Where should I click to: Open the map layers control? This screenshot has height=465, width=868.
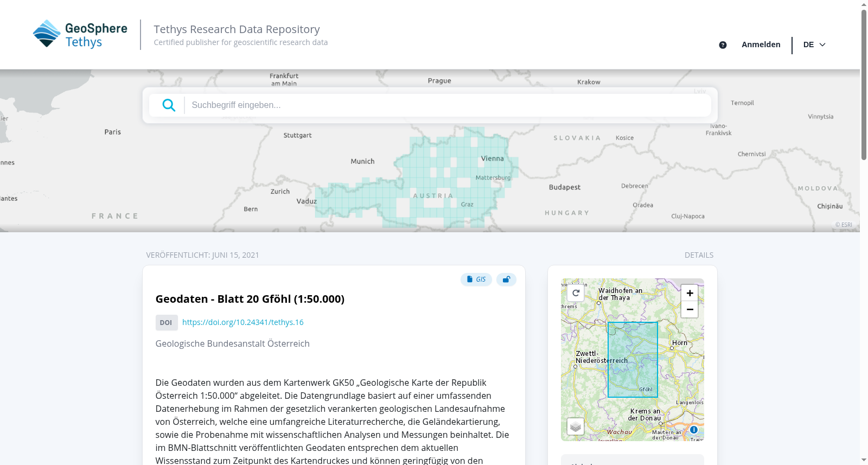pyautogui.click(x=576, y=426)
